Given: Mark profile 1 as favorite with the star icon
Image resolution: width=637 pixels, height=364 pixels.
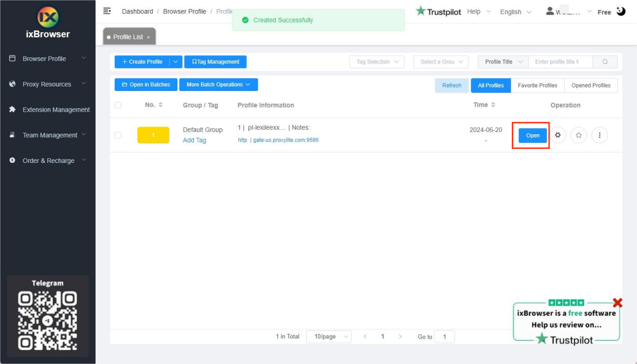Looking at the screenshot, I should point(579,135).
